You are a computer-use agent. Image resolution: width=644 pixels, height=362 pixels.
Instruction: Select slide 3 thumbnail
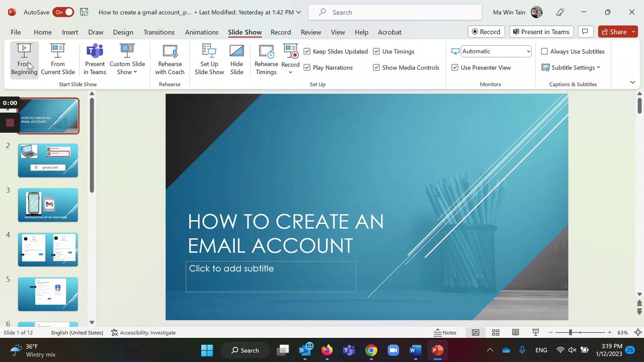48,205
